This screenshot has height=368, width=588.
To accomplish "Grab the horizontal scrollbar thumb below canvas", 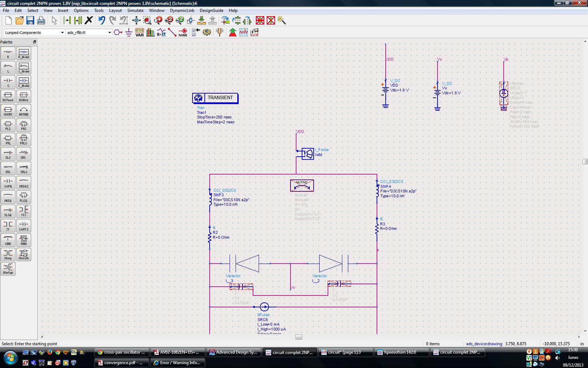I will 299,337.
